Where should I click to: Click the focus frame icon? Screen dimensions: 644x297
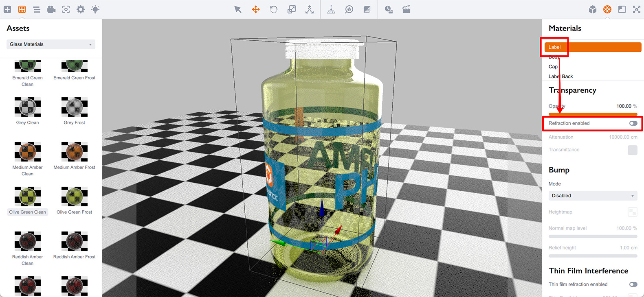tap(66, 9)
